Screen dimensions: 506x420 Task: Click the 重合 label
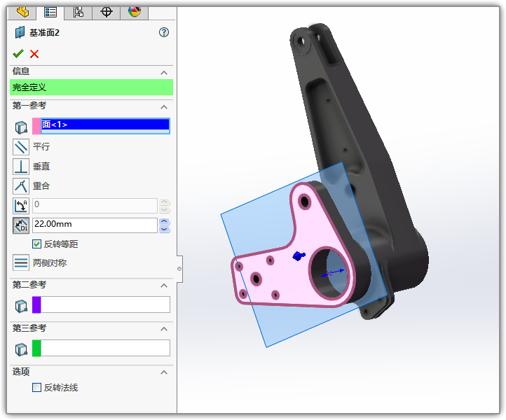pyautogui.click(x=41, y=186)
